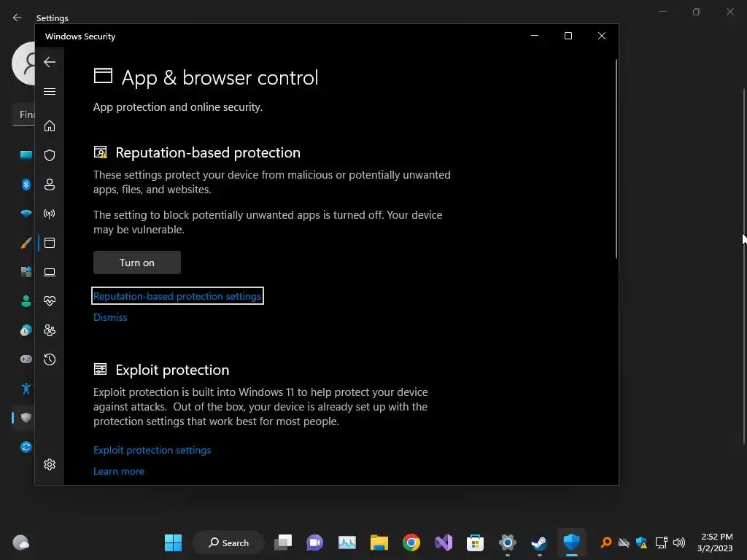Go back in Windows Security
The image size is (747, 560).
tap(50, 62)
